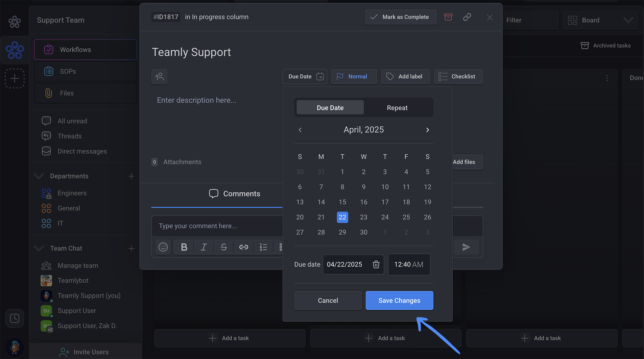
Task: Click the calendar icon in Due Date button
Action: coord(320,76)
